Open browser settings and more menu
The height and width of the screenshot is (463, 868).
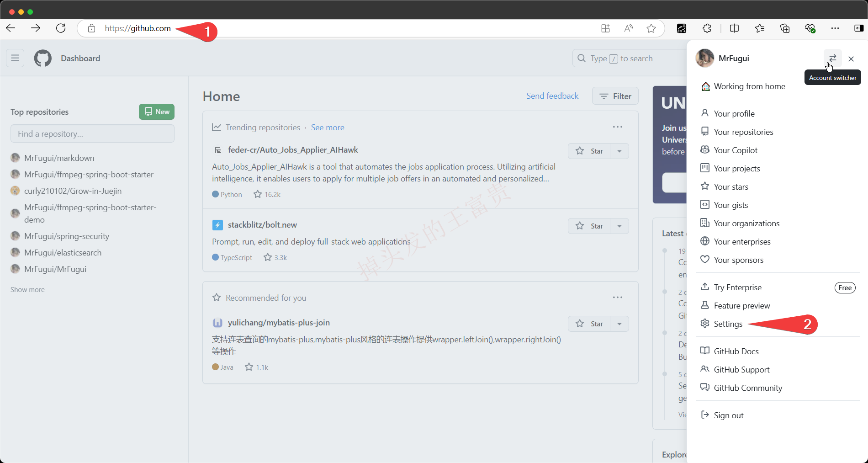coord(835,28)
